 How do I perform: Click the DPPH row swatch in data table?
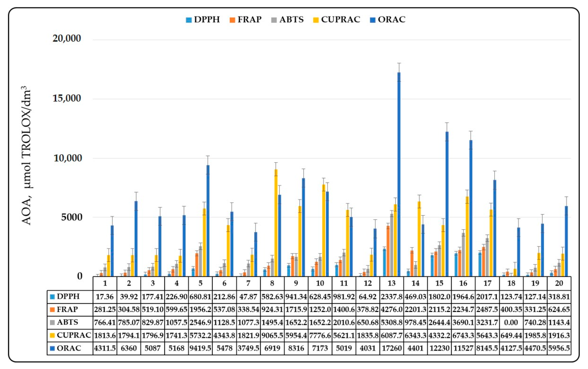[x=53, y=297]
